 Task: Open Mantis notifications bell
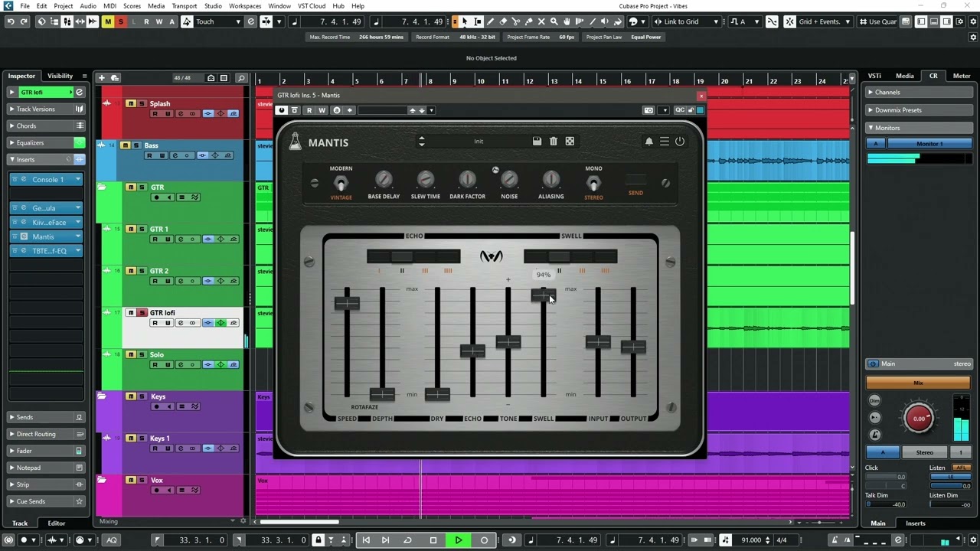(648, 142)
